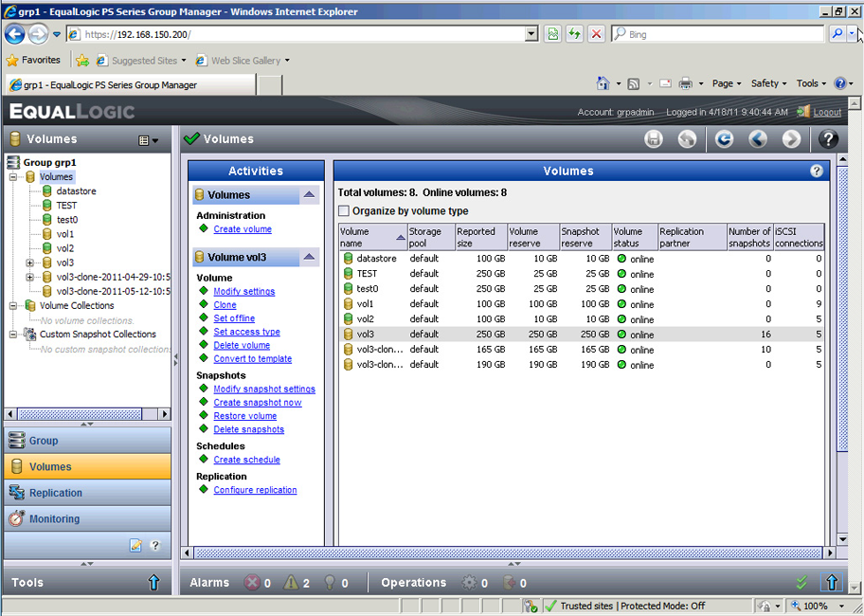The height and width of the screenshot is (616, 864).
Task: Click the Save all changes disk icon
Action: (x=654, y=139)
